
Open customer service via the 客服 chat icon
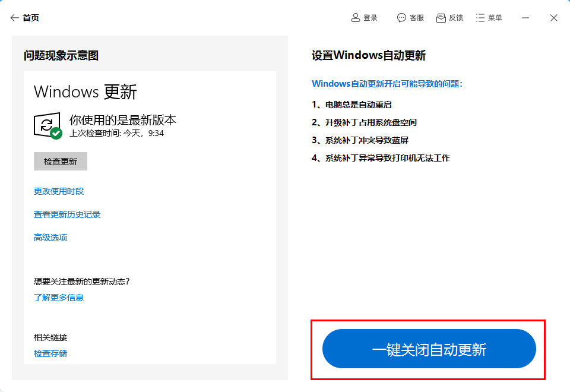tap(401, 17)
